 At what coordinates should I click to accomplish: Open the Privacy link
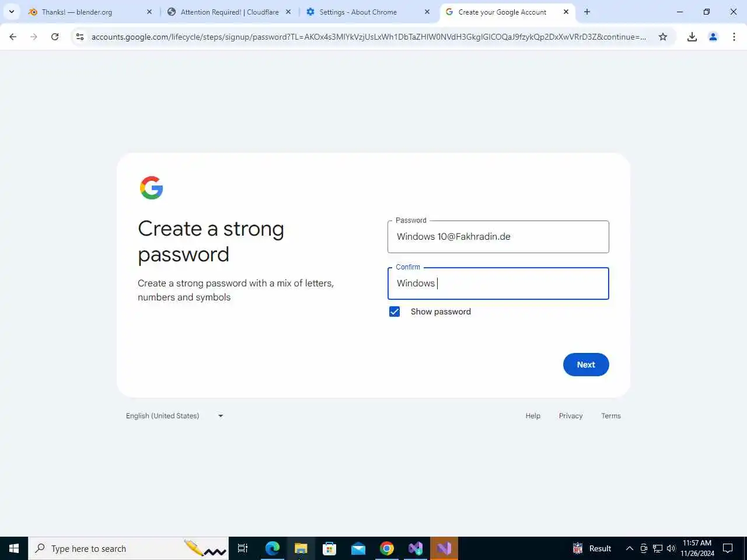click(x=571, y=416)
